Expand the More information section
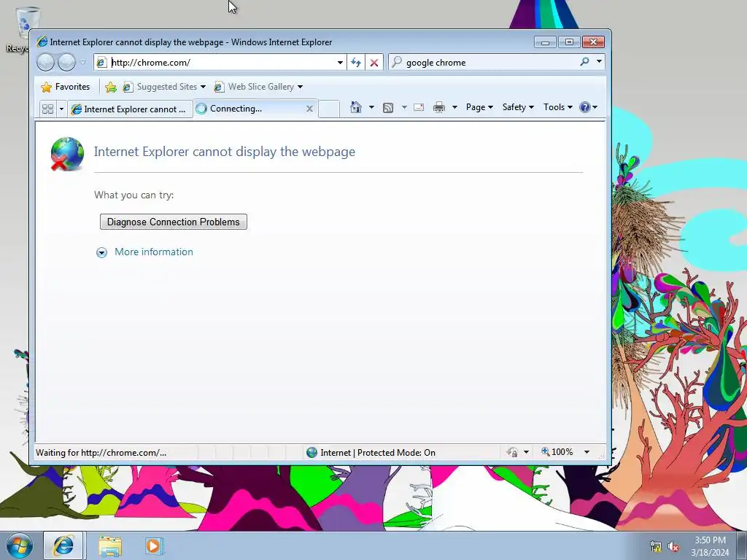This screenshot has height=560, width=747. [101, 252]
